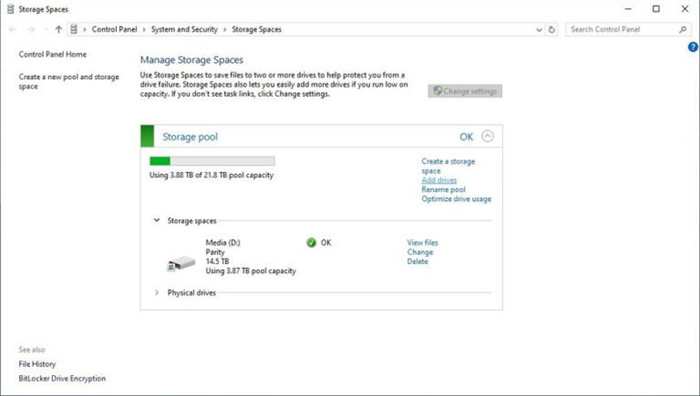
Task: Click the Change settings button
Action: [x=465, y=91]
